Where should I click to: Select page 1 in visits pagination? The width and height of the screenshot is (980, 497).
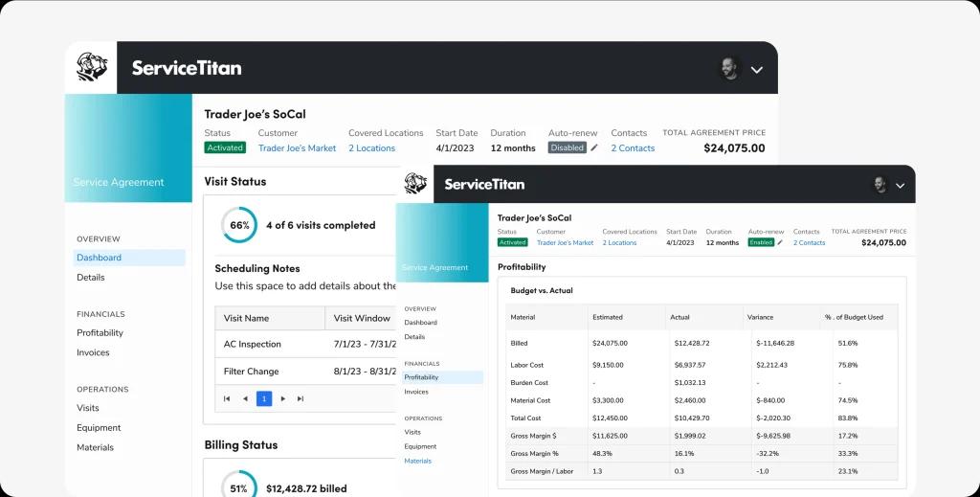[264, 398]
